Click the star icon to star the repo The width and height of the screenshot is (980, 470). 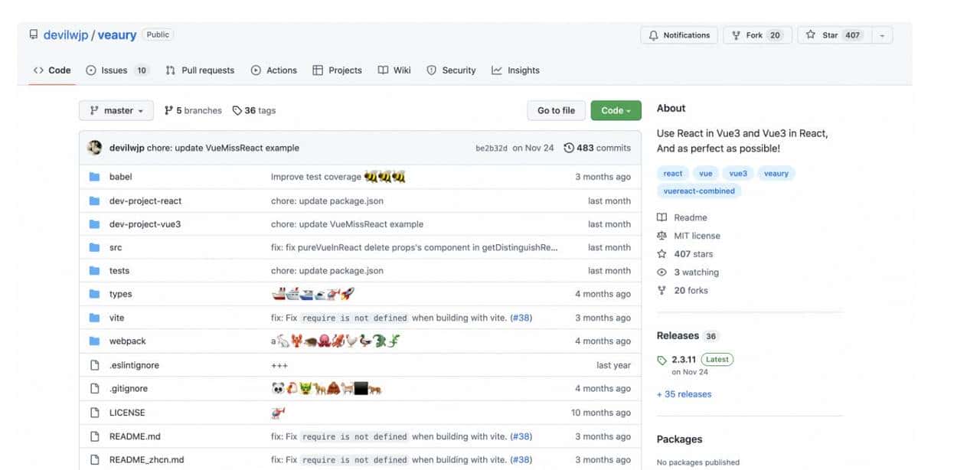click(809, 34)
